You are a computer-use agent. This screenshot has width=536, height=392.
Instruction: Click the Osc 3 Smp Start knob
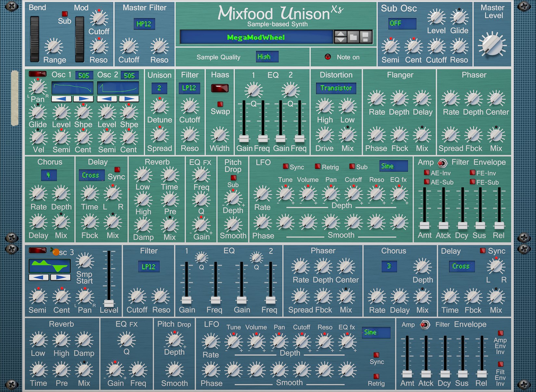85,261
